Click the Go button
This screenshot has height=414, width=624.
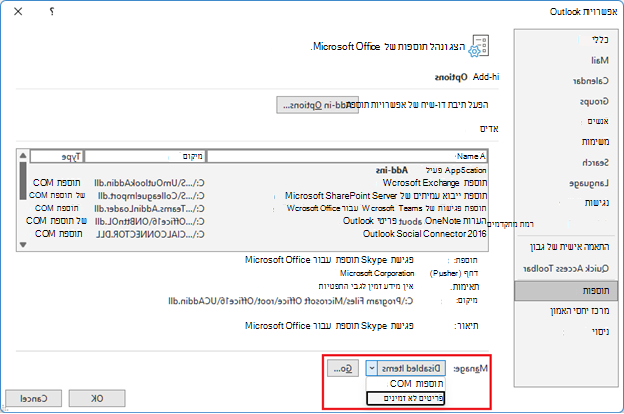tap(343, 368)
